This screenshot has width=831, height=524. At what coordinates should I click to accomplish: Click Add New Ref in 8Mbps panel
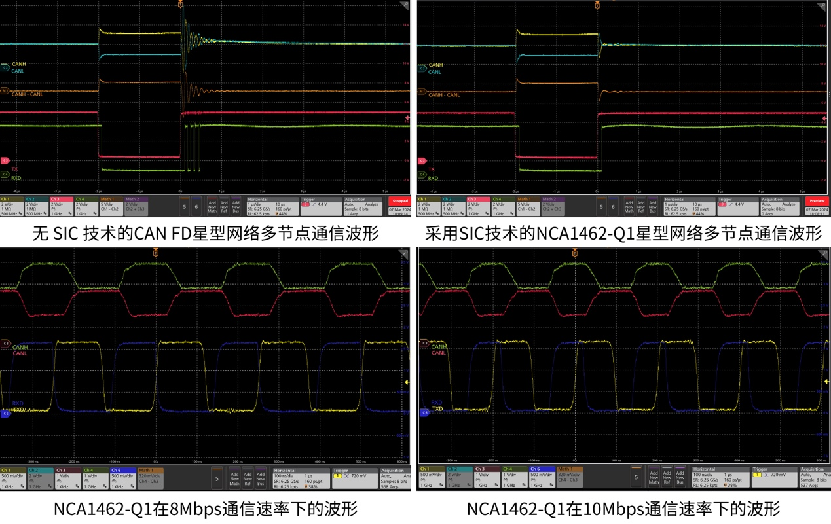tap(247, 478)
